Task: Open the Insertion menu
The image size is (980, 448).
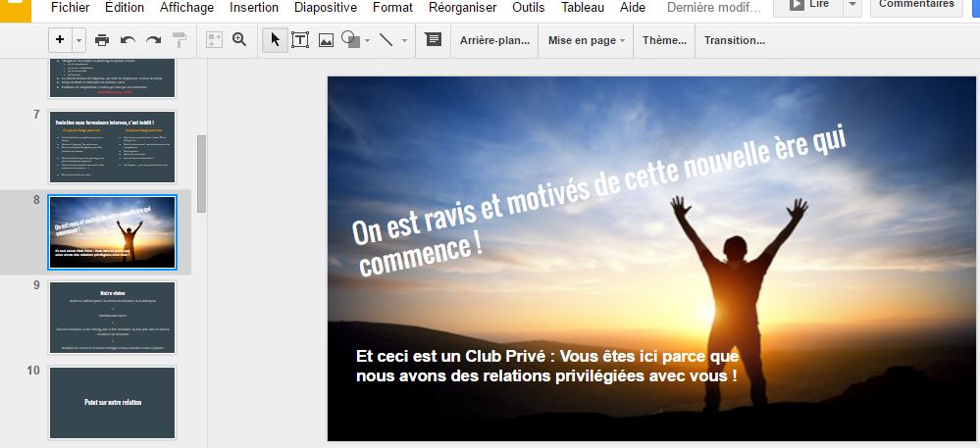Action: click(x=254, y=8)
